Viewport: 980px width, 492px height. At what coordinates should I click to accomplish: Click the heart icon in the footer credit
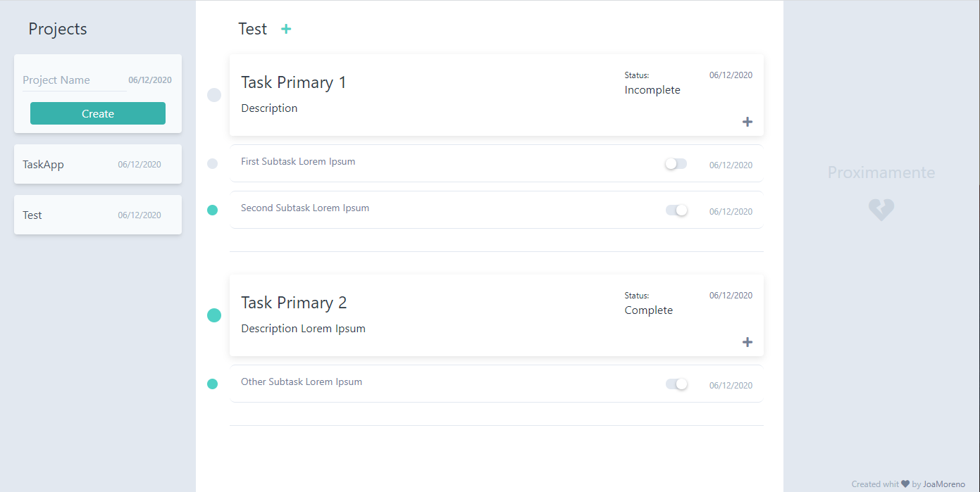[905, 484]
